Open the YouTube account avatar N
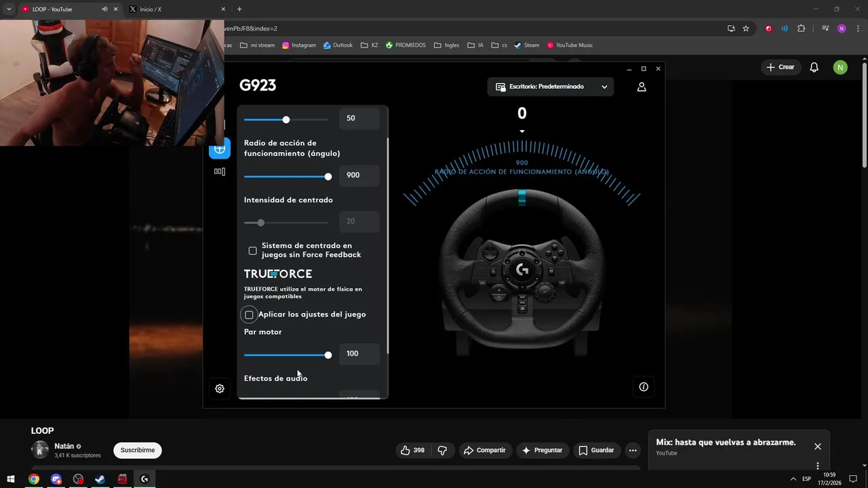The height and width of the screenshot is (488, 868). click(840, 67)
